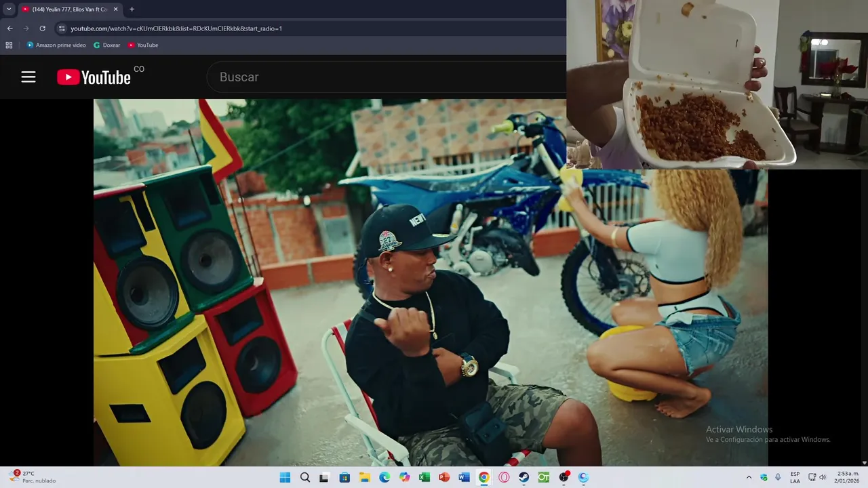This screenshot has height=488, width=868.
Task: Open ESP LAA language switcher
Action: (x=795, y=477)
